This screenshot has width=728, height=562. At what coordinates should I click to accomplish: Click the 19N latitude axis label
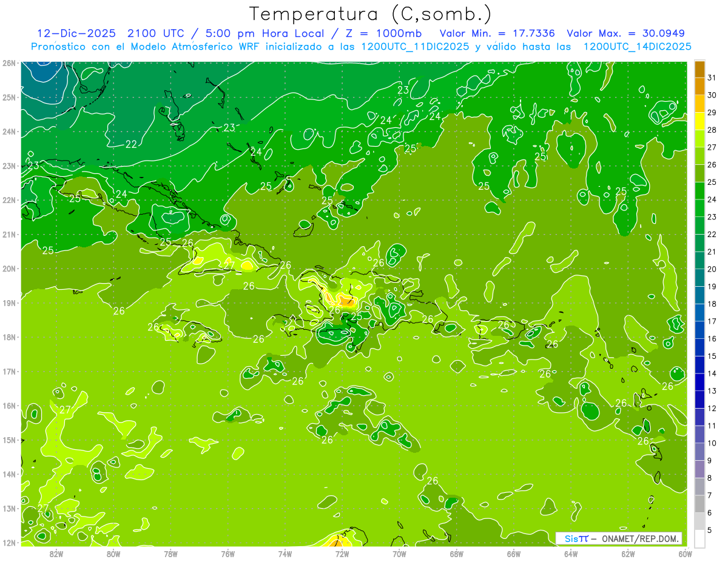(10, 303)
